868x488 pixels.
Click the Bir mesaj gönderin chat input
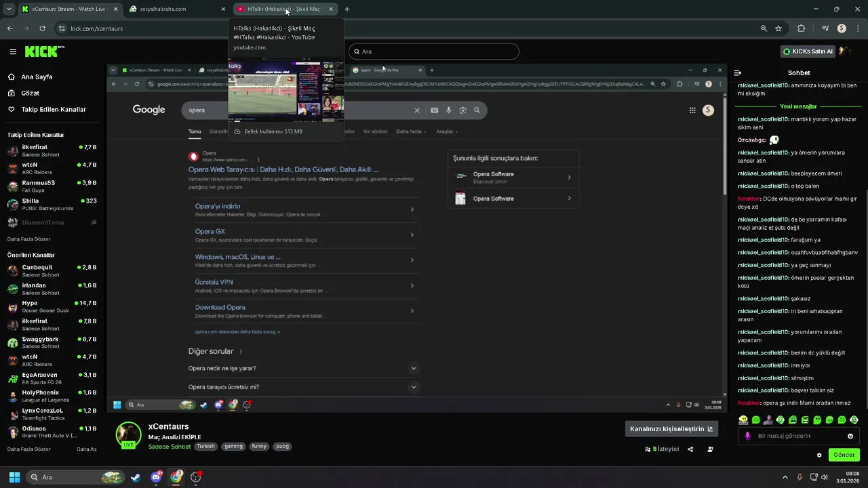point(799,436)
